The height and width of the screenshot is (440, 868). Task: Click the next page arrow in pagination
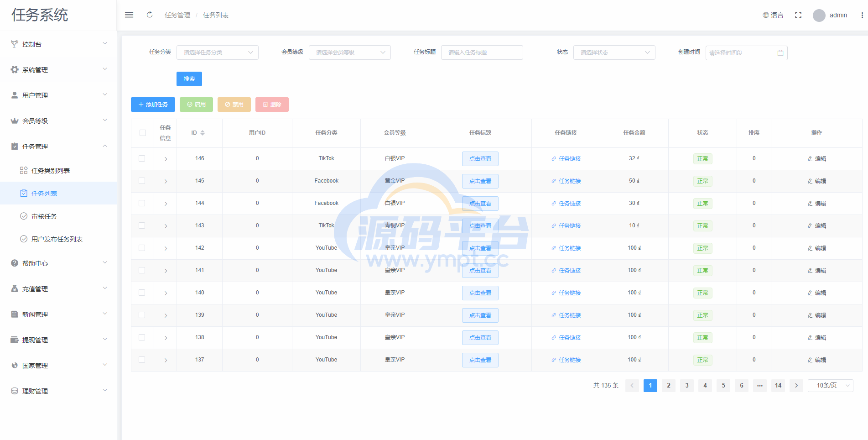[796, 386]
